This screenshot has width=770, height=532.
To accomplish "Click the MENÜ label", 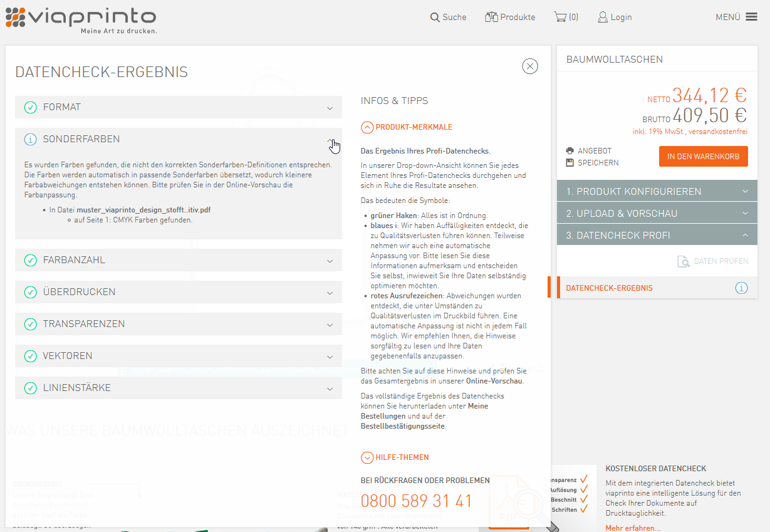I will tap(728, 18).
